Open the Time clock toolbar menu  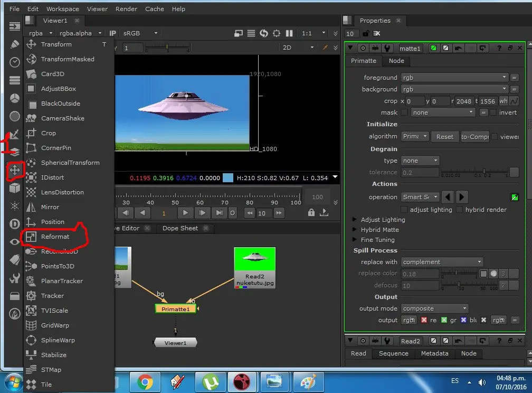pyautogui.click(x=15, y=62)
